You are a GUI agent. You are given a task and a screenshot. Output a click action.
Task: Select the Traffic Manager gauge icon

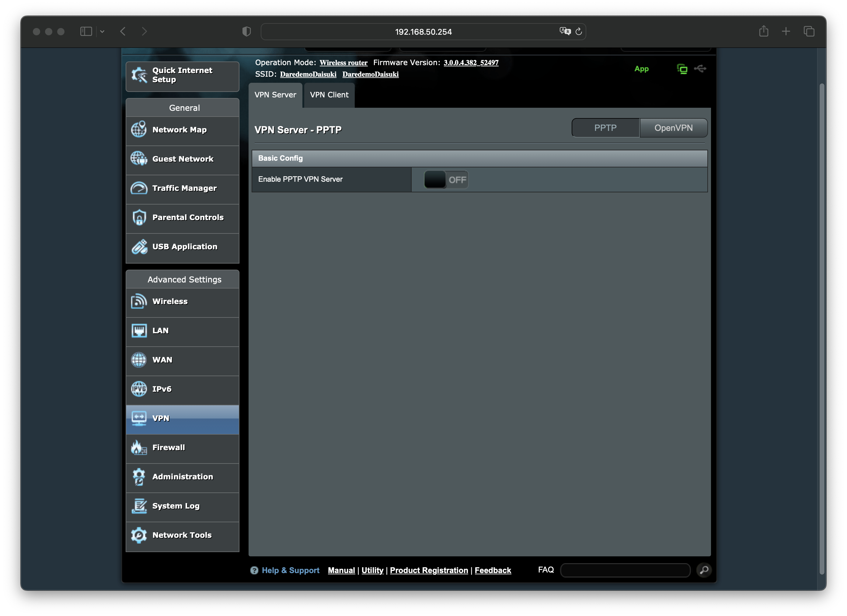pyautogui.click(x=138, y=188)
